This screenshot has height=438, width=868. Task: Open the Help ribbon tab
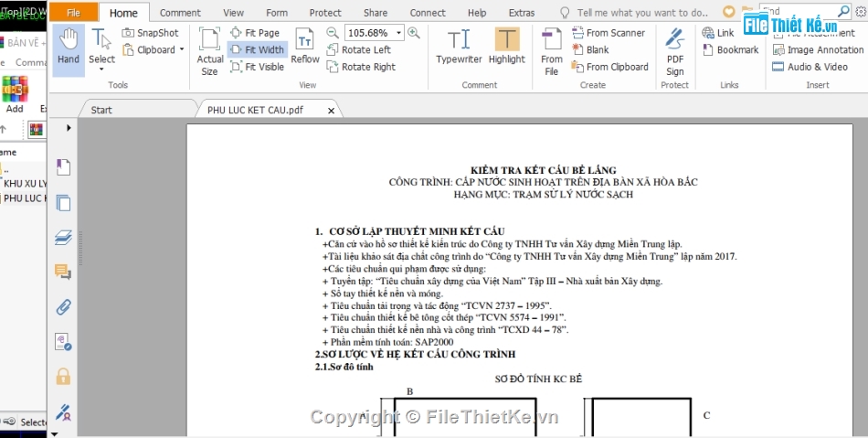point(477,12)
